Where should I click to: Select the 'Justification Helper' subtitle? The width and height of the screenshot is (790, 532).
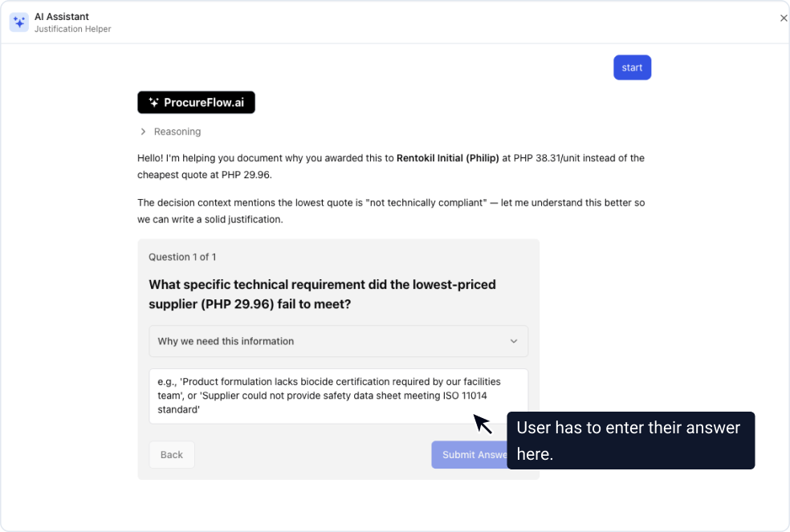point(72,28)
